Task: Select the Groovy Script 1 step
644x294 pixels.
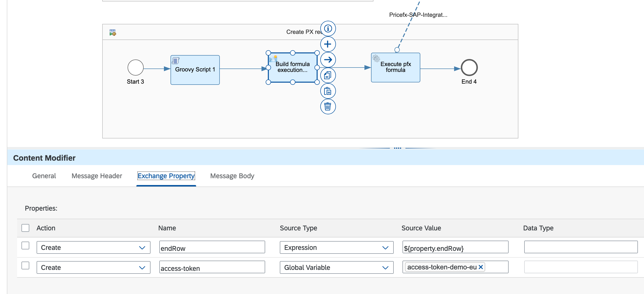Action: tap(195, 70)
